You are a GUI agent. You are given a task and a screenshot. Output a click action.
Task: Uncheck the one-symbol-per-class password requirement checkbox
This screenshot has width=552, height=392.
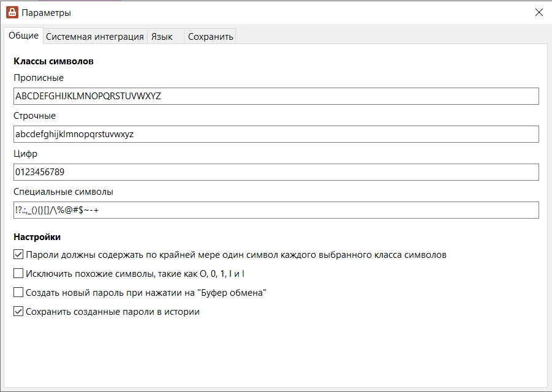point(18,255)
